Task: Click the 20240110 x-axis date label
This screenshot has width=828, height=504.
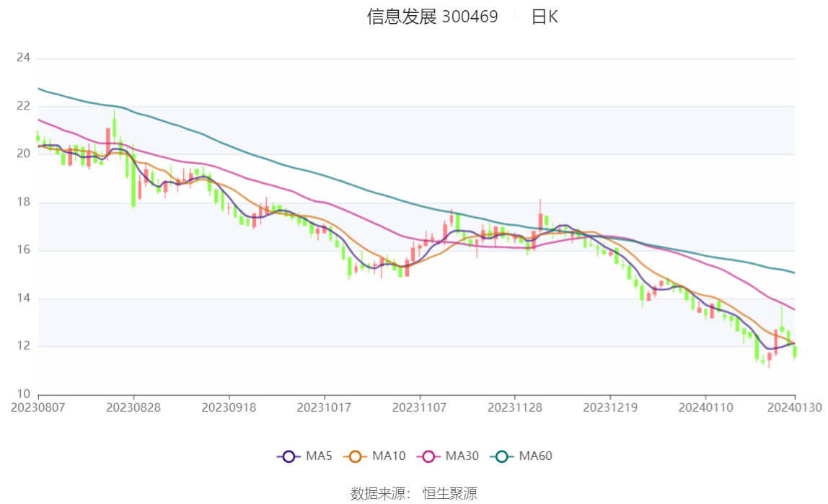Action: pyautogui.click(x=705, y=408)
